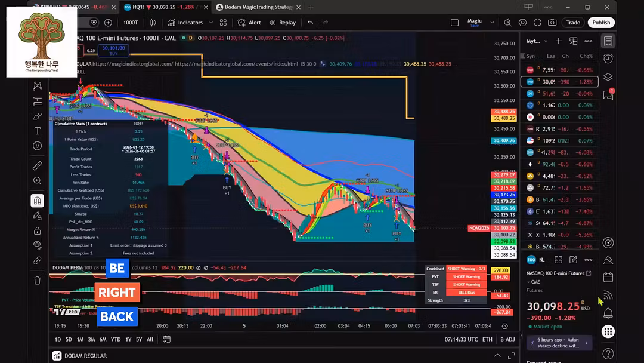The width and height of the screenshot is (644, 363).
Task: Expand the Asian shares news item arrow
Action: tap(587, 343)
